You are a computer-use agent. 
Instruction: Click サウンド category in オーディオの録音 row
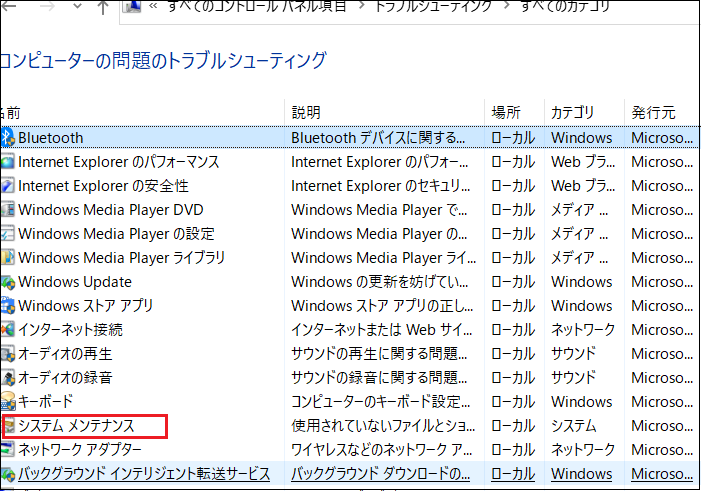click(x=574, y=378)
